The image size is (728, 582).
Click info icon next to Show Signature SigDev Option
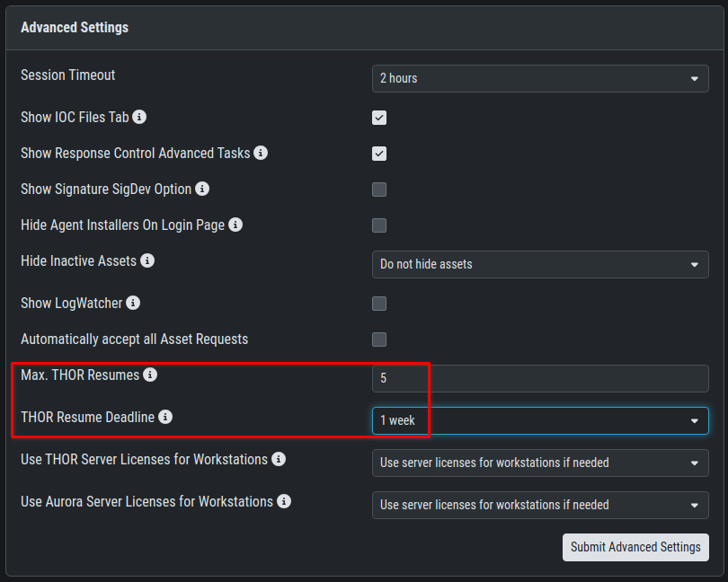(202, 189)
